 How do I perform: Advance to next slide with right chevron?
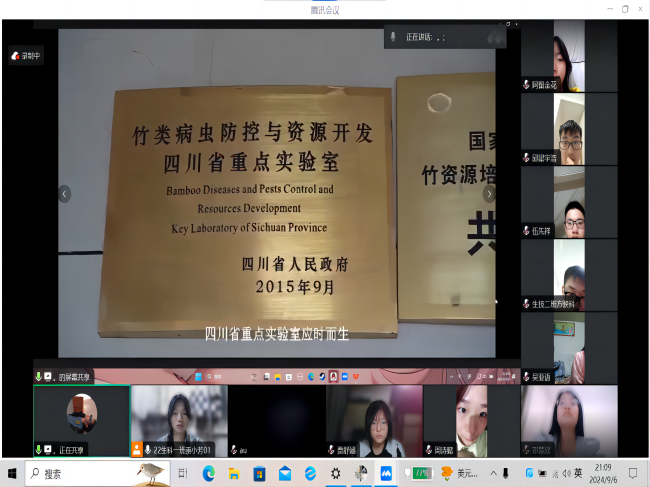point(489,194)
